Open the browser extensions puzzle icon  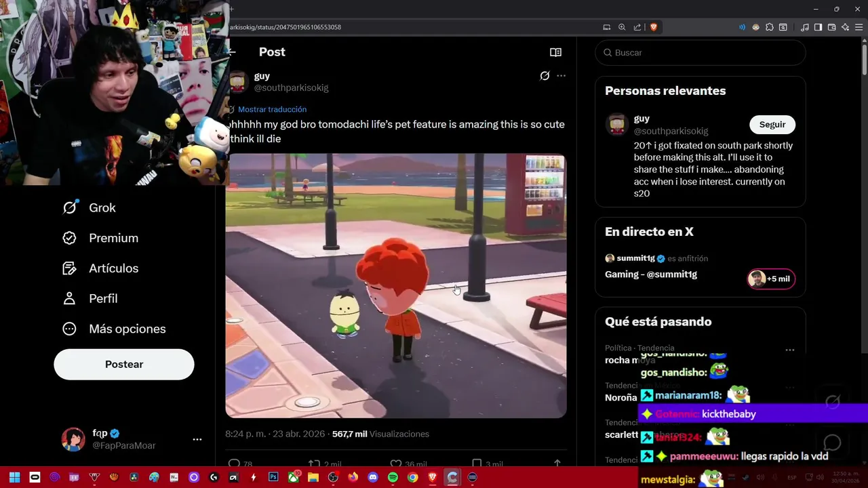click(770, 27)
